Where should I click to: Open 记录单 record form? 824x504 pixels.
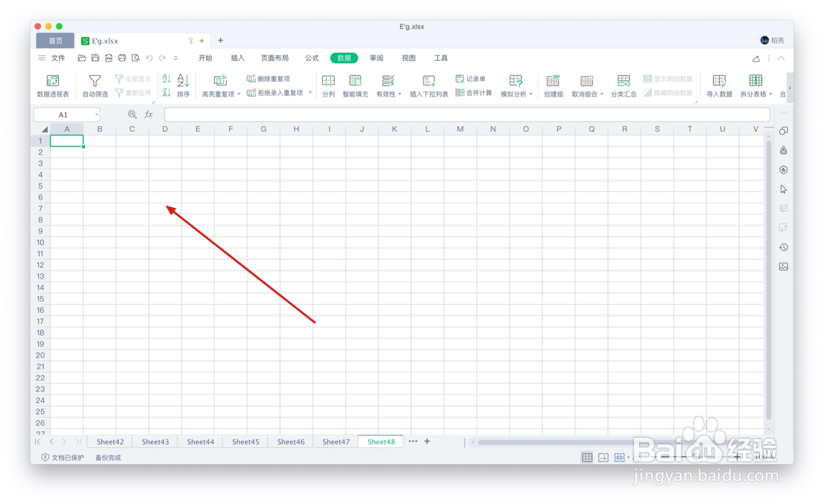(471, 79)
